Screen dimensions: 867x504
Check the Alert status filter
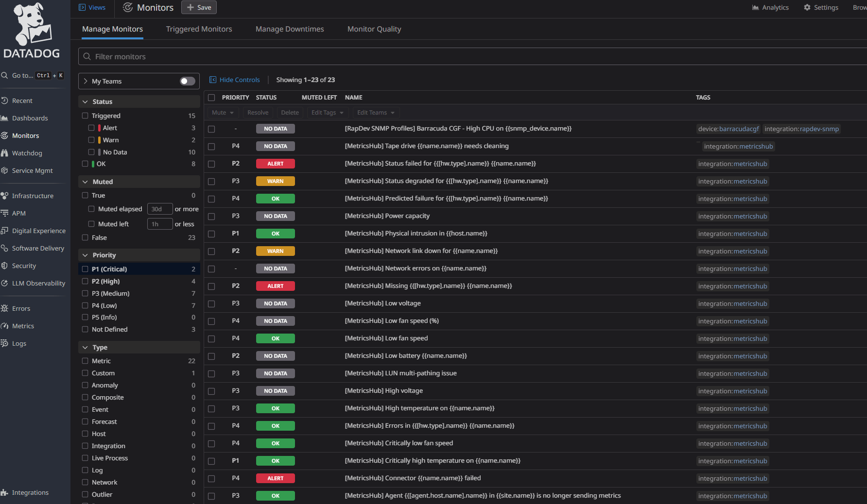91,128
